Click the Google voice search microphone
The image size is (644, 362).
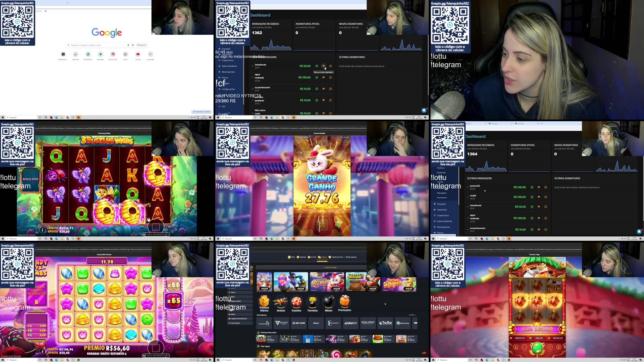[128, 45]
